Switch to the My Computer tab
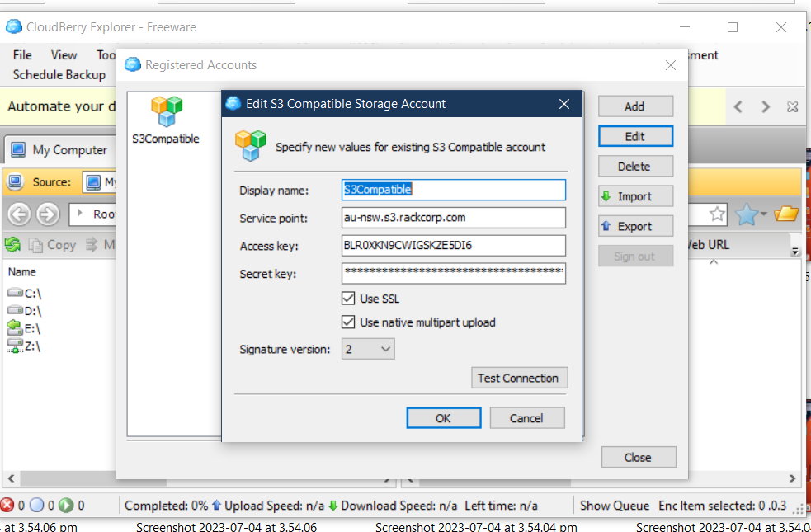Screen dimensions: 811x532 pyautogui.click(x=59, y=150)
